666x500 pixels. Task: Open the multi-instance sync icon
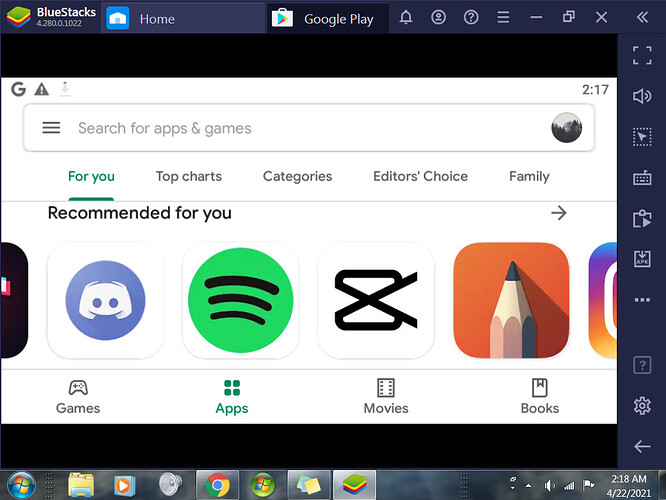tap(642, 218)
